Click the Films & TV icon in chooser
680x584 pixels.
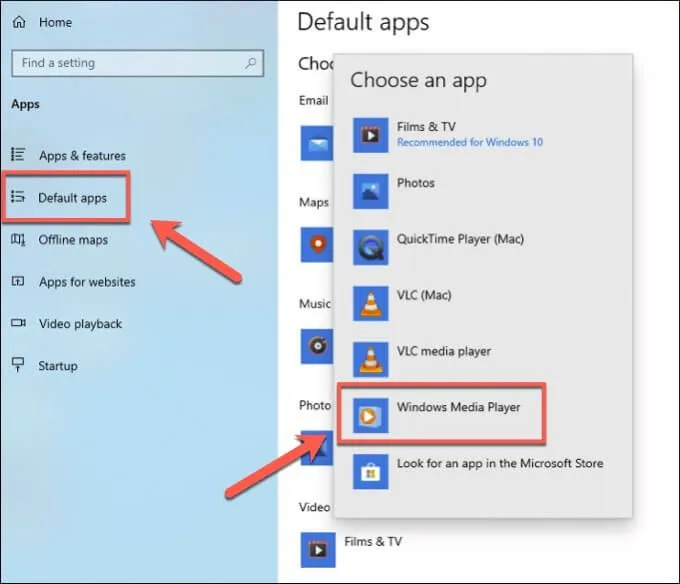370,135
